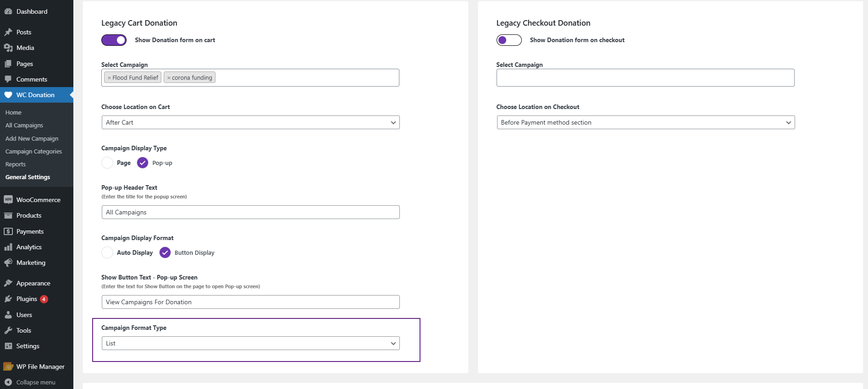
Task: Click the Users person icon
Action: 8,315
